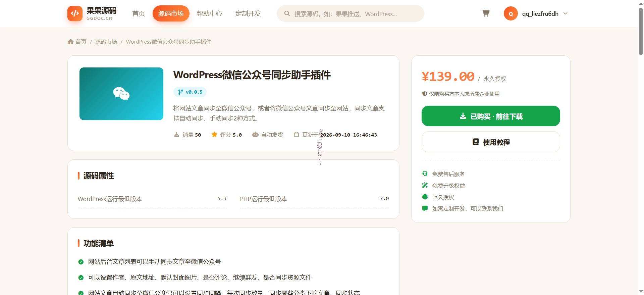Open the shopping cart
This screenshot has width=644, height=295.
[x=486, y=13]
